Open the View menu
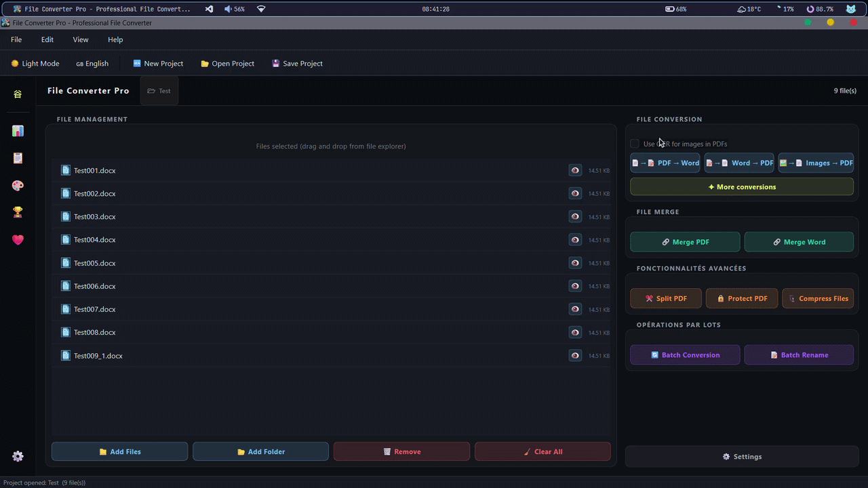Screen dimensions: 868x488 pos(81,39)
